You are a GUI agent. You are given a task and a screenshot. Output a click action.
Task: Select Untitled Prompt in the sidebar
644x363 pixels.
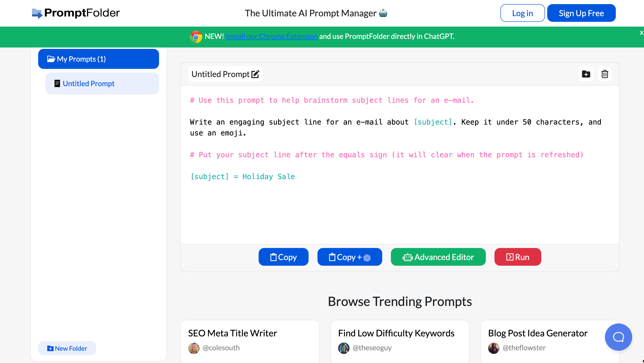pyautogui.click(x=102, y=83)
